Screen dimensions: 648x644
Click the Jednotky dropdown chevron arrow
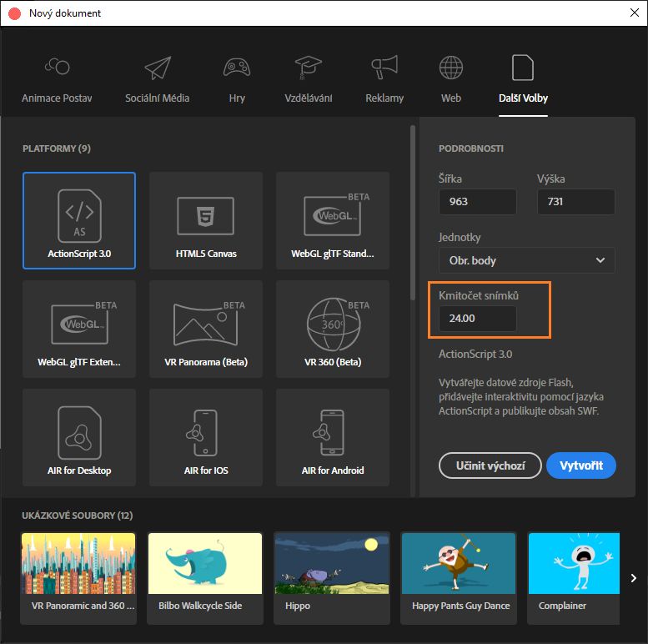[600, 260]
